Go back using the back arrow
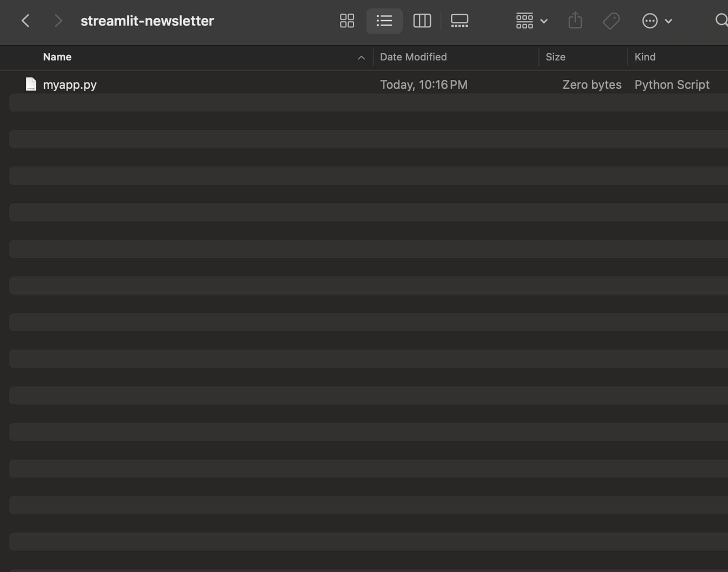 pyautogui.click(x=25, y=20)
